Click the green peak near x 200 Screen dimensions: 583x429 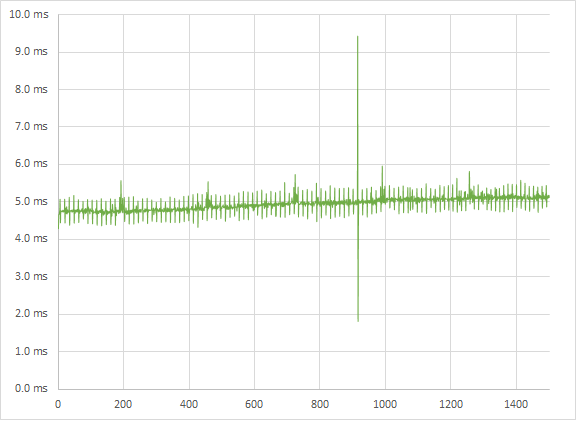click(x=121, y=181)
